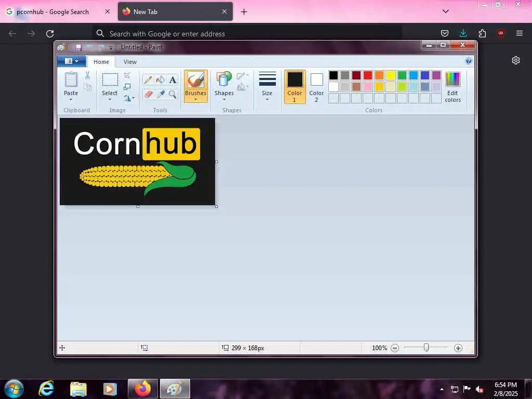Click the zoom slider handle
The image size is (532, 399).
tap(426, 348)
